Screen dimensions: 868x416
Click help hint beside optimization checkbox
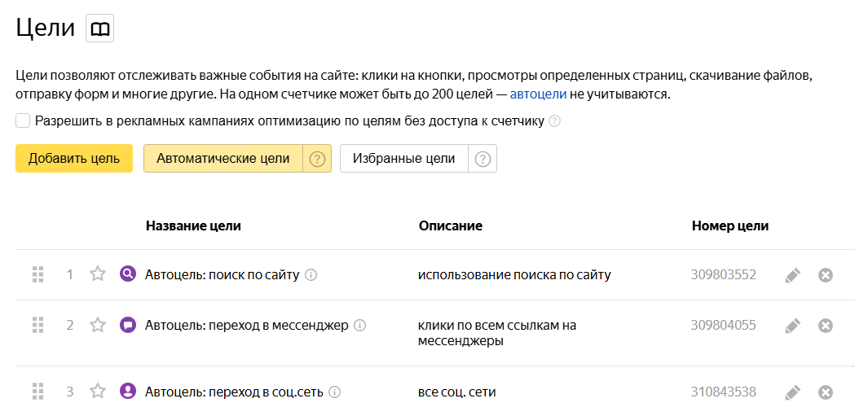tap(555, 121)
